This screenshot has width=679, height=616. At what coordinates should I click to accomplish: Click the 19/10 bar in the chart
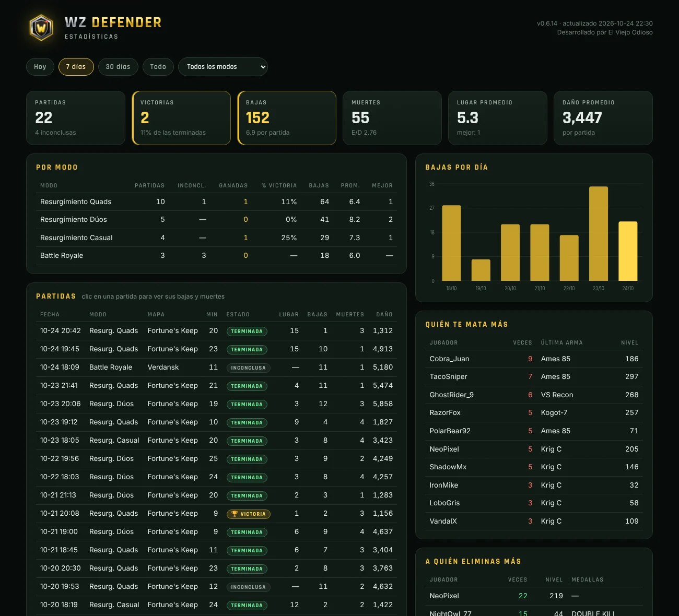tap(481, 270)
